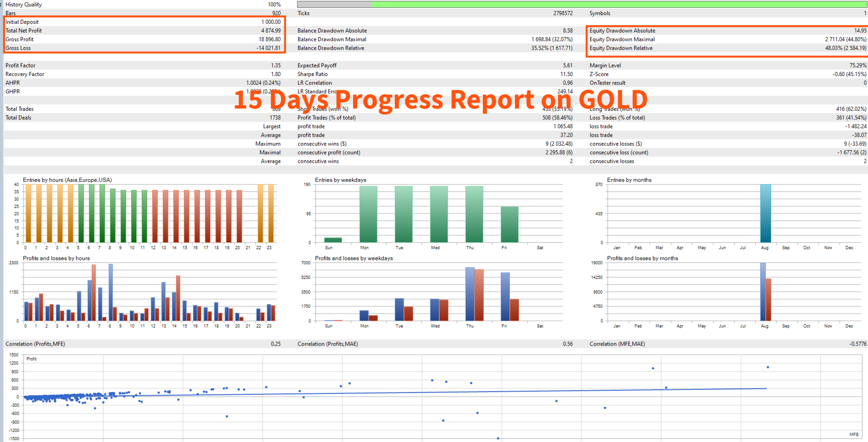Image resolution: width=868 pixels, height=442 pixels.
Task: Select the "AHPR" label
Action: [12, 83]
